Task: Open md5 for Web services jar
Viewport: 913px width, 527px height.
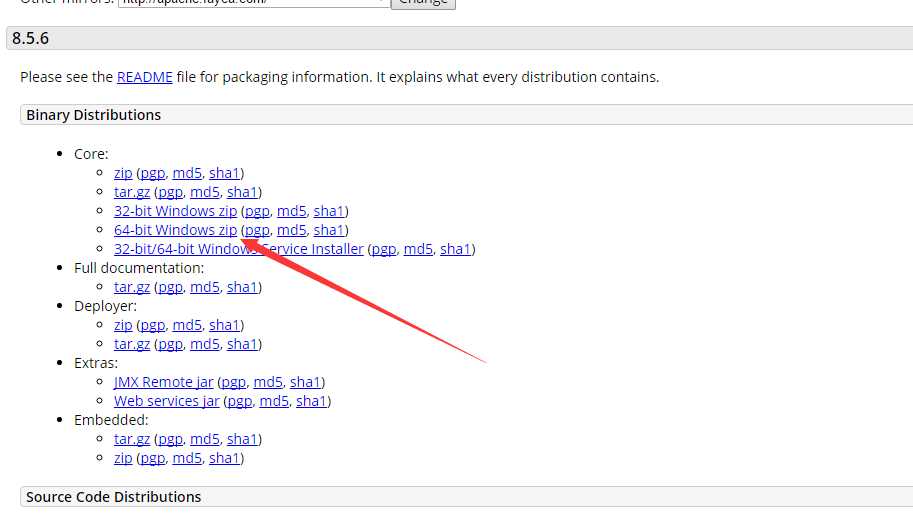Action: click(274, 401)
